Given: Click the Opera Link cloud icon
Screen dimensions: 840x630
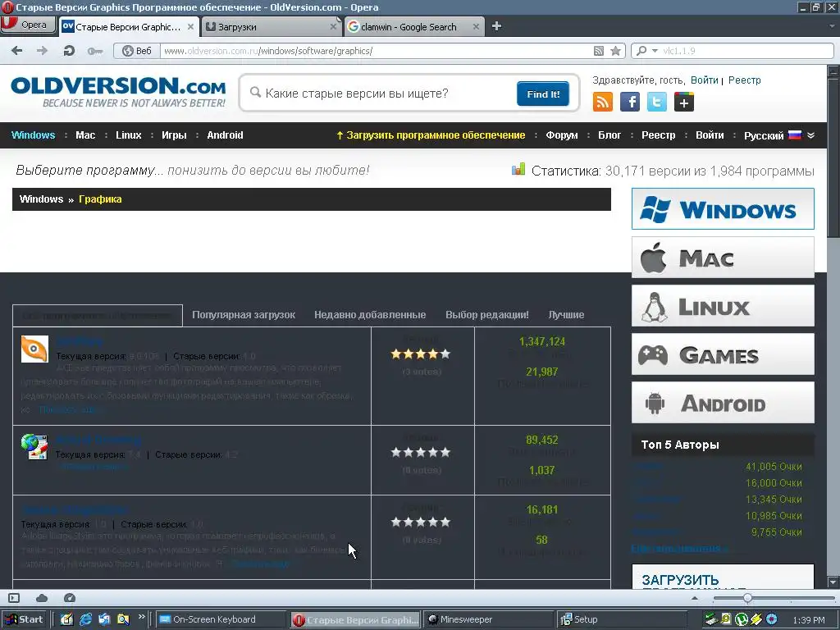Looking at the screenshot, I should point(41,598).
